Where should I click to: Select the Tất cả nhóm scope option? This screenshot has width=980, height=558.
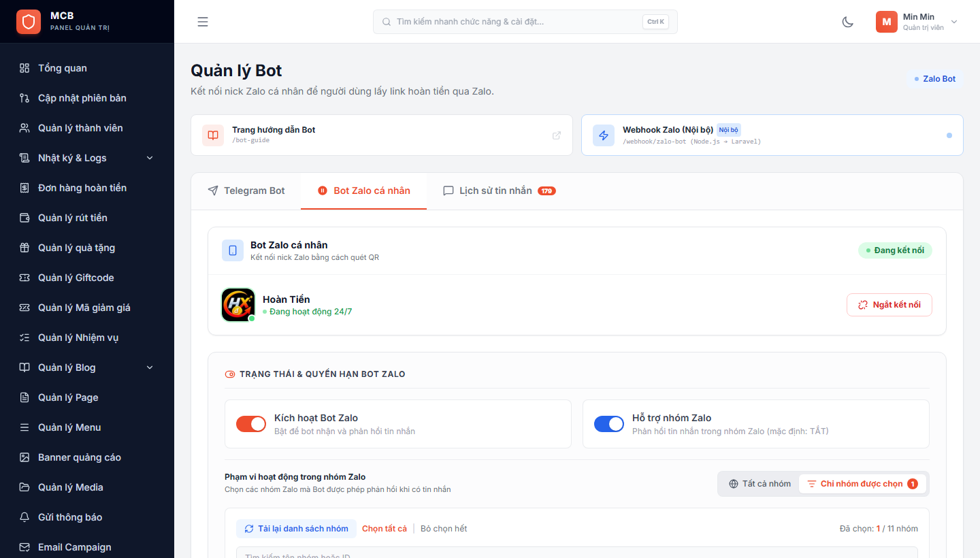point(759,484)
